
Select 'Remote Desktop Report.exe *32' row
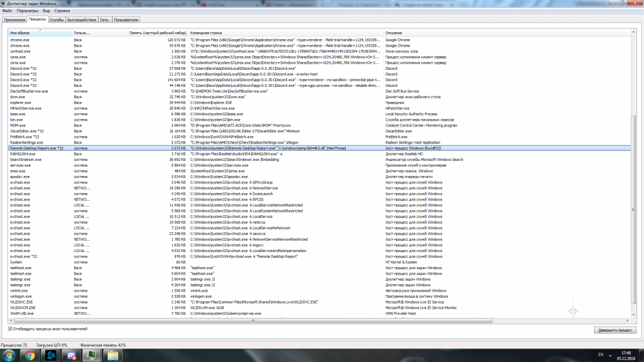click(319, 148)
